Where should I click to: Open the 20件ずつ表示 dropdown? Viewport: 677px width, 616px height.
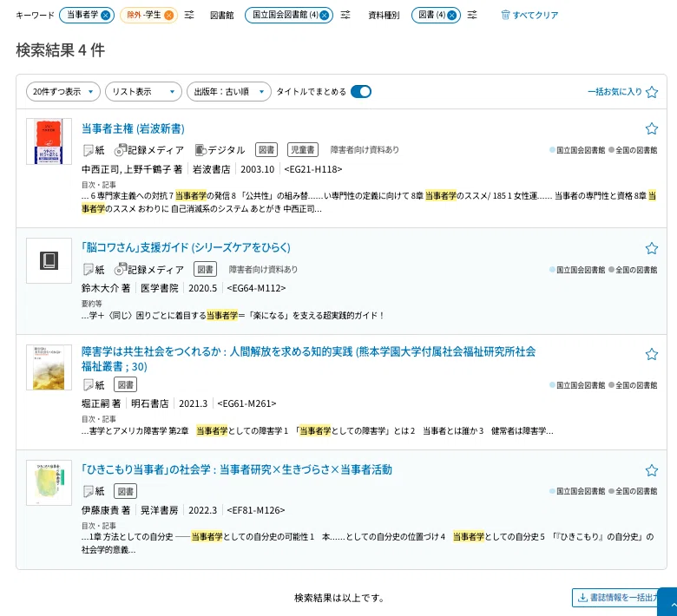pos(63,91)
